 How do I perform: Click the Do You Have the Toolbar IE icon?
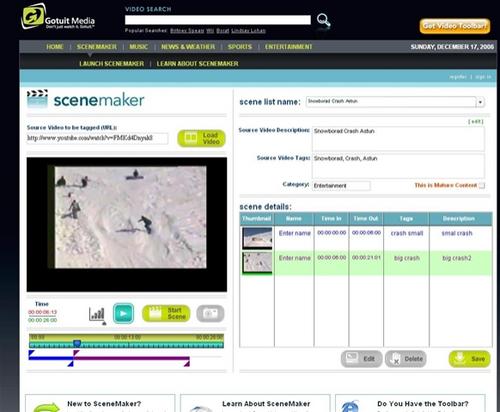coord(350,407)
